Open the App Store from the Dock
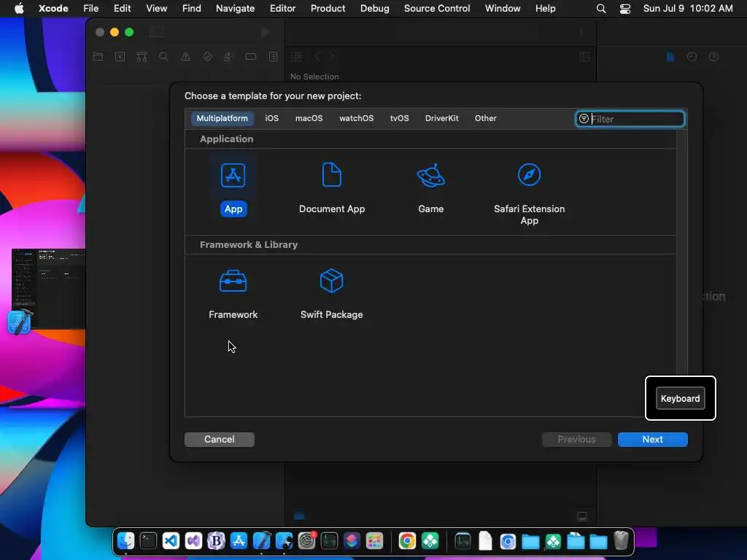 (239, 541)
